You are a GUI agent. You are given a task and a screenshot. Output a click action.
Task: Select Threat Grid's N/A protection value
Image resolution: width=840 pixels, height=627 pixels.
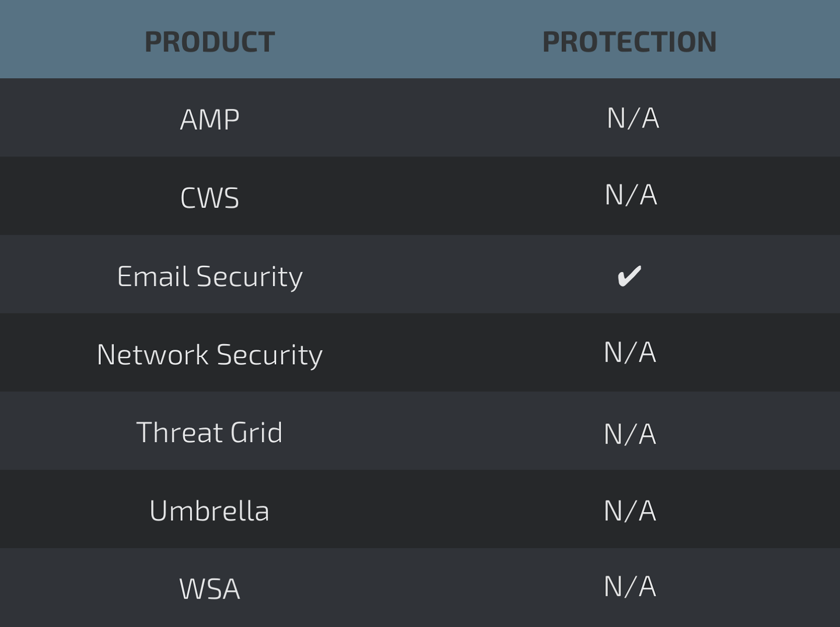click(x=629, y=434)
